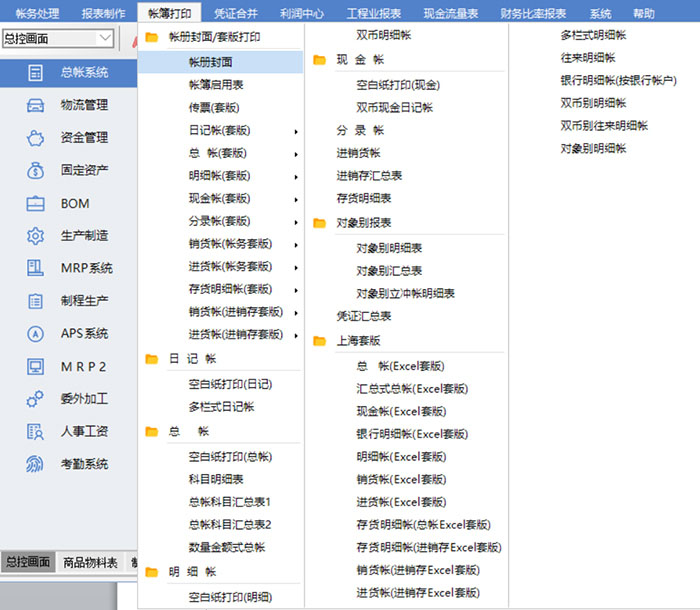Click the 对象别报表 folder group
This screenshot has height=610, width=700.
click(364, 222)
